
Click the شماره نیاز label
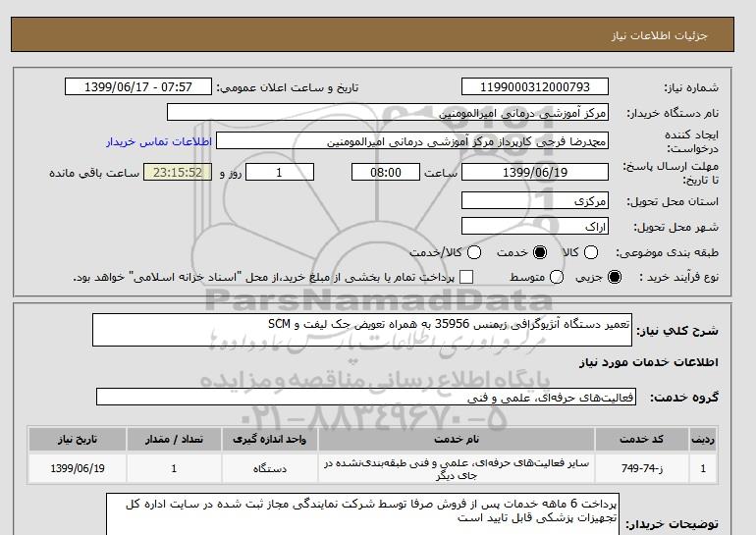tap(691, 87)
